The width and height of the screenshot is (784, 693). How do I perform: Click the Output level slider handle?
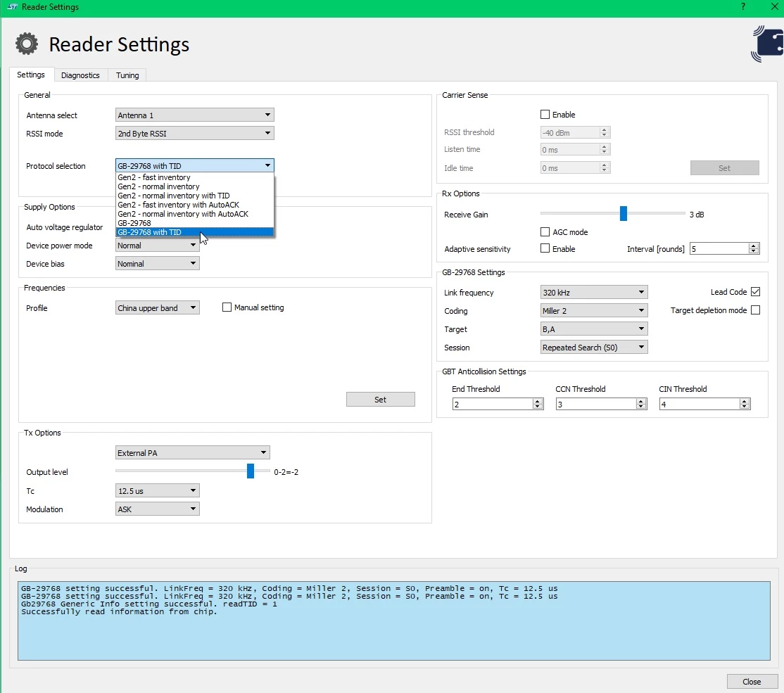pyautogui.click(x=251, y=471)
